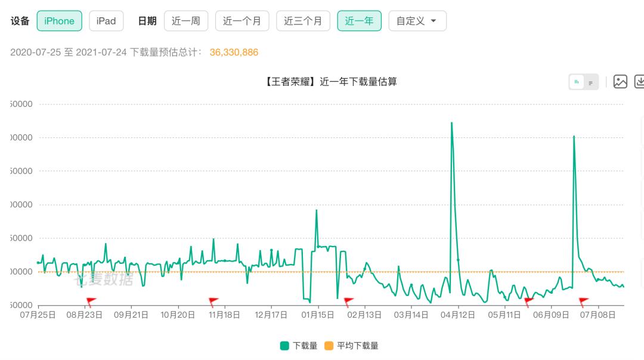
Task: Choose 近一年 date range
Action: tap(360, 21)
